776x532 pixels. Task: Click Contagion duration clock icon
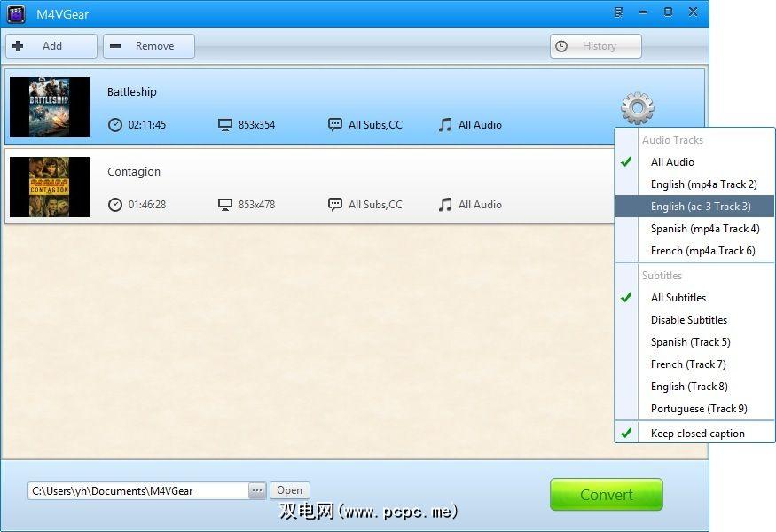pos(114,205)
